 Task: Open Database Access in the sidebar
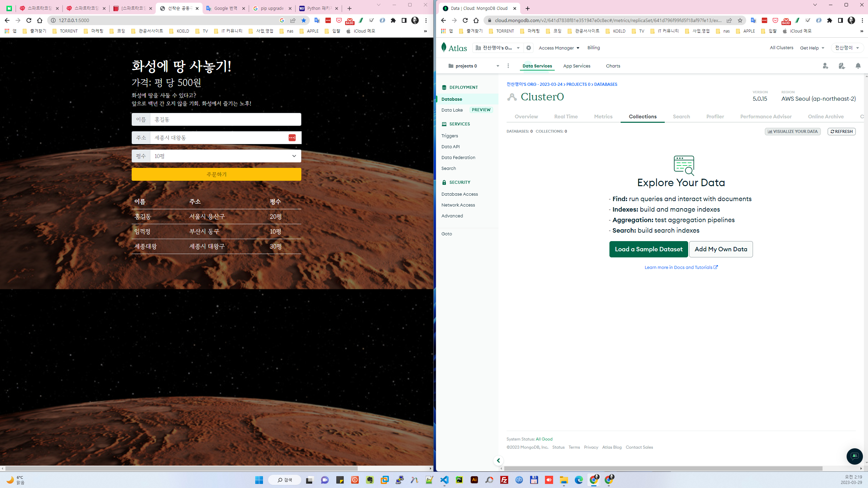[459, 194]
